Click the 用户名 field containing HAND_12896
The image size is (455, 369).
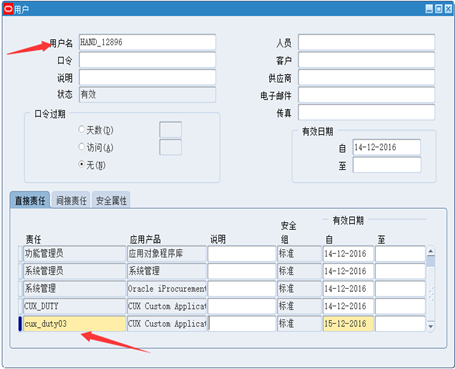pyautogui.click(x=147, y=42)
